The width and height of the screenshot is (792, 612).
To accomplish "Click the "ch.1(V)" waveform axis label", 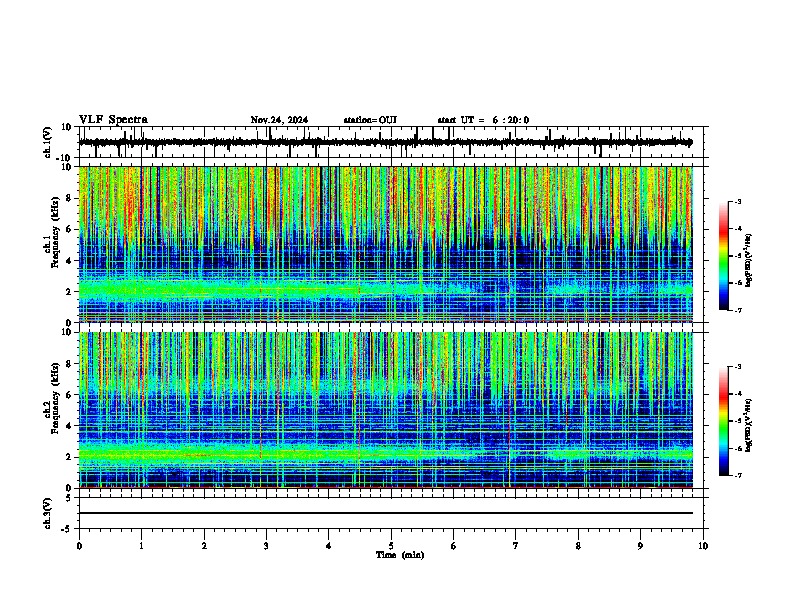I will 47,142.
